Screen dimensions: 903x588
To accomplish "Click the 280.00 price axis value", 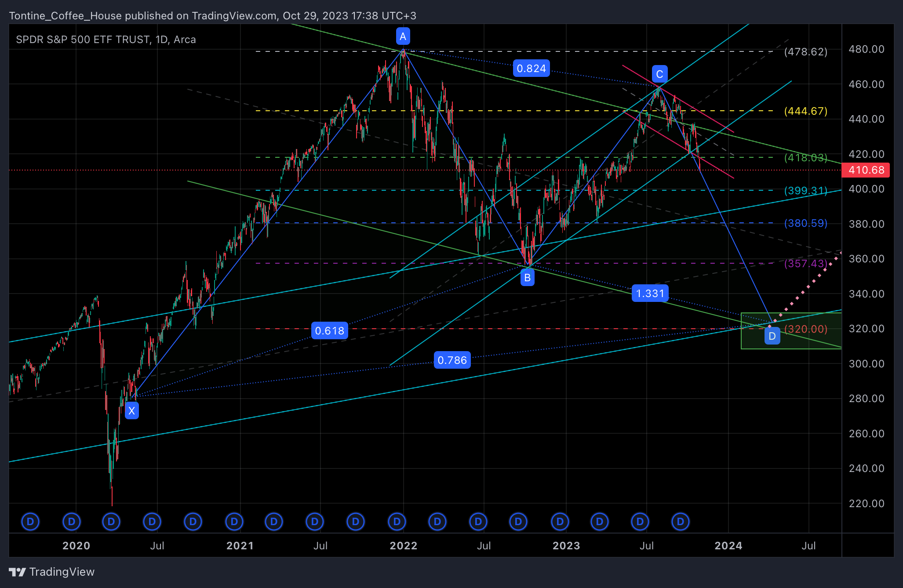I will coord(866,399).
